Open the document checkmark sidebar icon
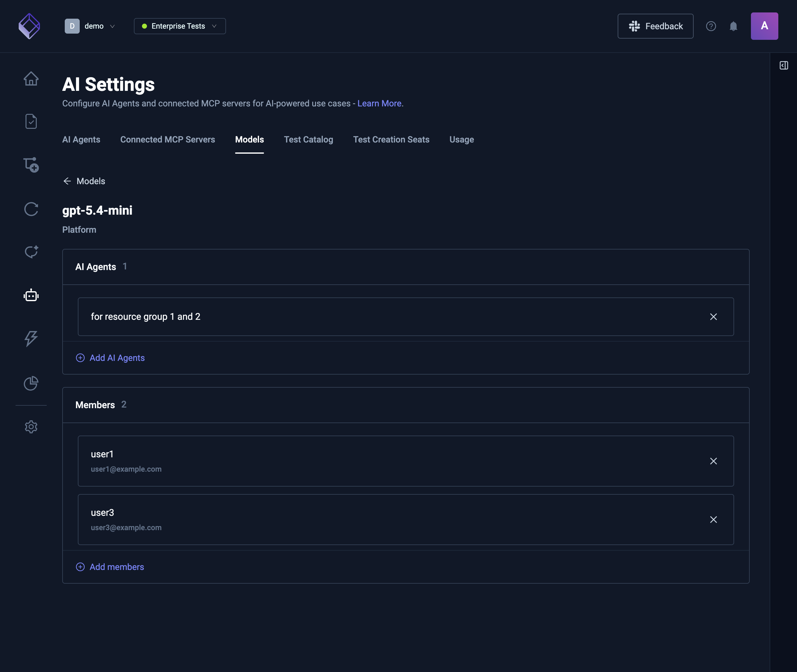This screenshot has width=797, height=672. (31, 122)
